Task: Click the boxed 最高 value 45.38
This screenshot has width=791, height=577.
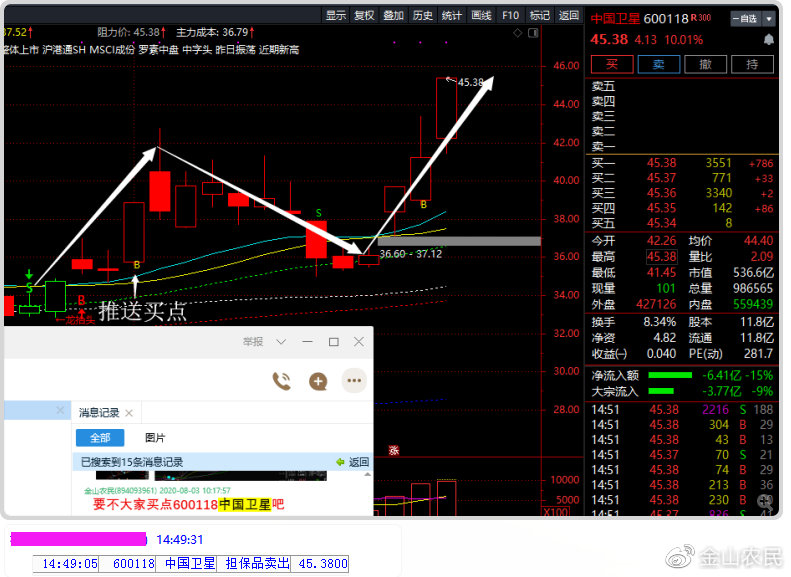Action: click(661, 257)
